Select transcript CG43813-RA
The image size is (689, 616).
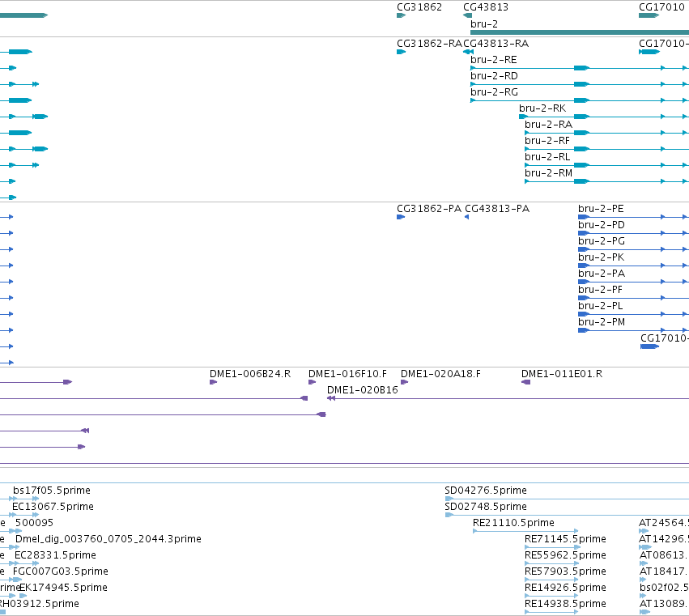[496, 44]
